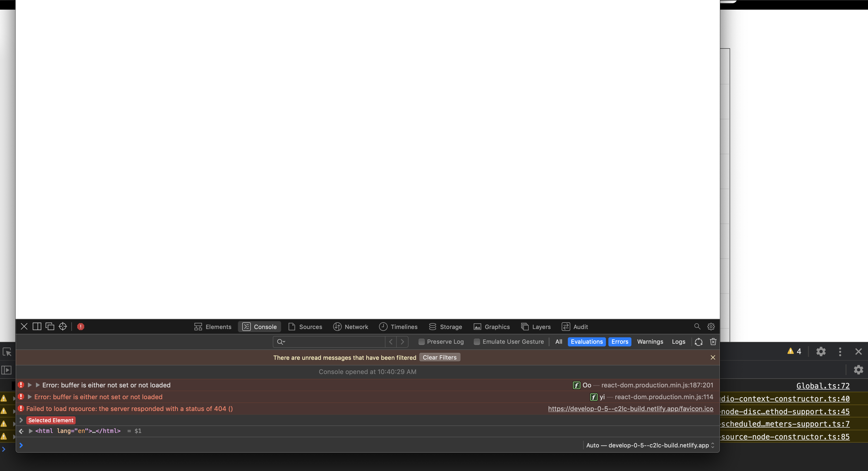Screen dimensions: 868x471
Task: Expand the html lang="en" element node
Action: point(31,431)
